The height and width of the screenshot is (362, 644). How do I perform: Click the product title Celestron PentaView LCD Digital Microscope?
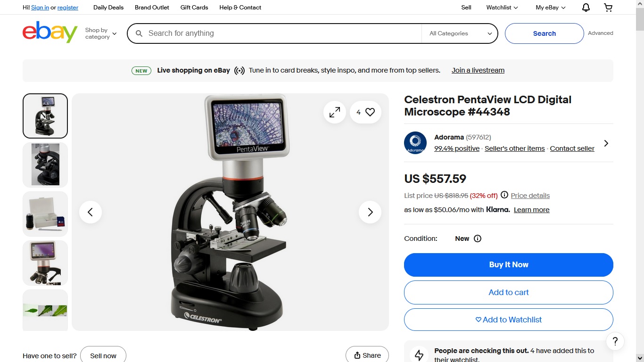click(487, 106)
